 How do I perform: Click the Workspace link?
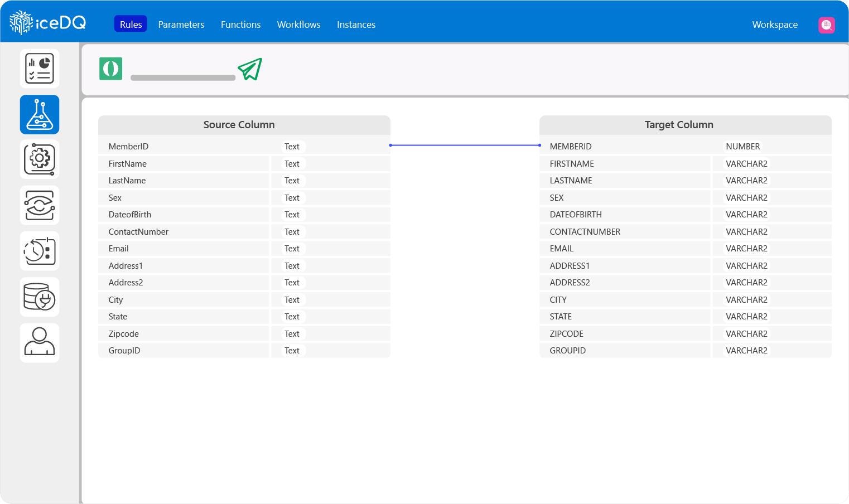coord(774,25)
